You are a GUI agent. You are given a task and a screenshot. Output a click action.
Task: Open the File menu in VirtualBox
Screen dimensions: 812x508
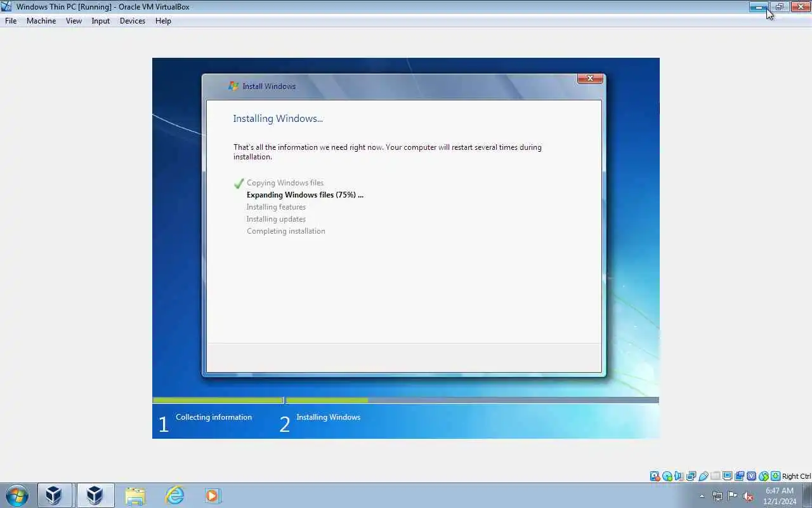[11, 21]
